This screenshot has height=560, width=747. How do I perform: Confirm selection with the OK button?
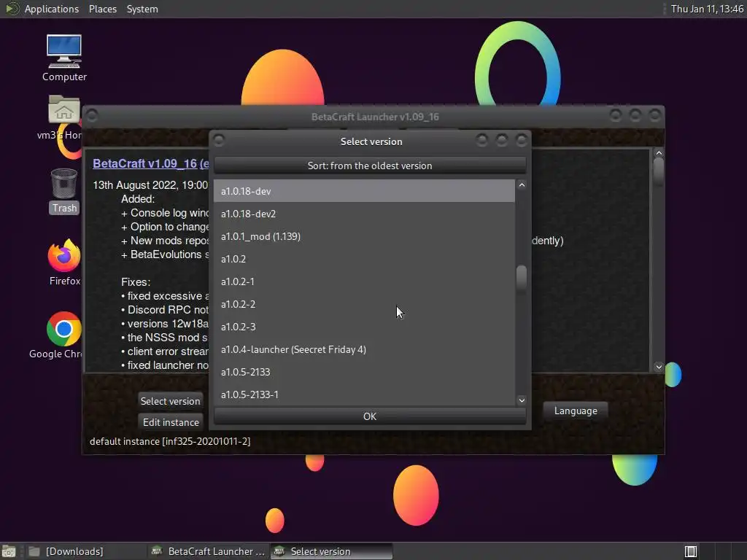370,416
